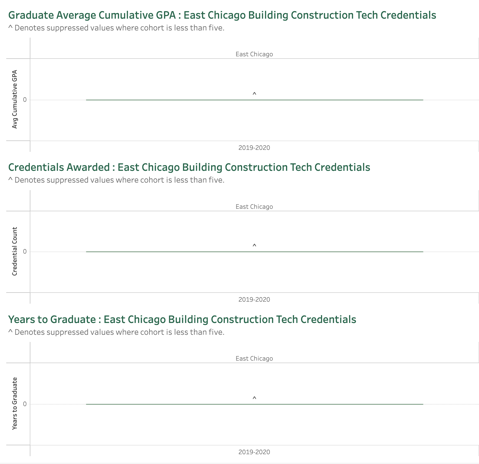479x464 pixels.
Task: Select the green line in Credential Count chart
Action: click(254, 251)
